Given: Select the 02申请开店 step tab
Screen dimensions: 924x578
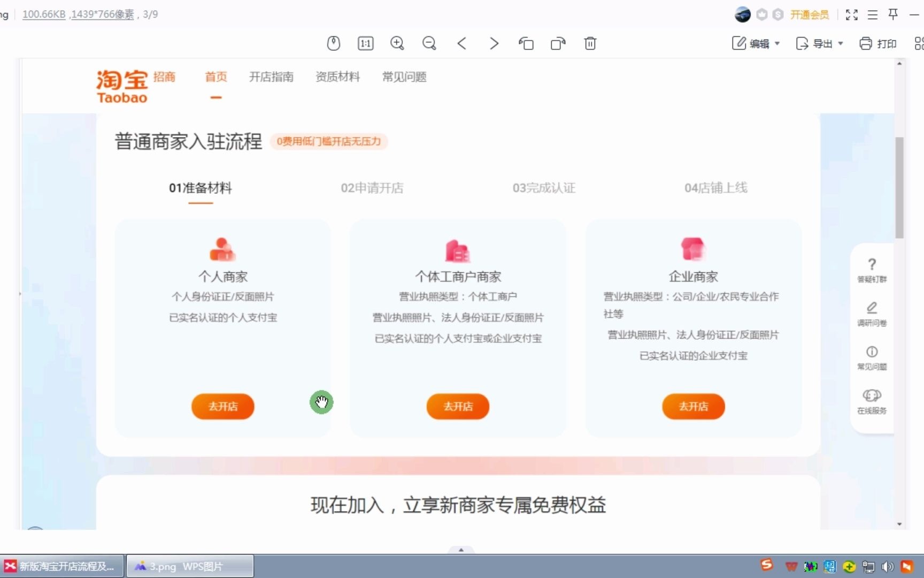Looking at the screenshot, I should (x=372, y=188).
